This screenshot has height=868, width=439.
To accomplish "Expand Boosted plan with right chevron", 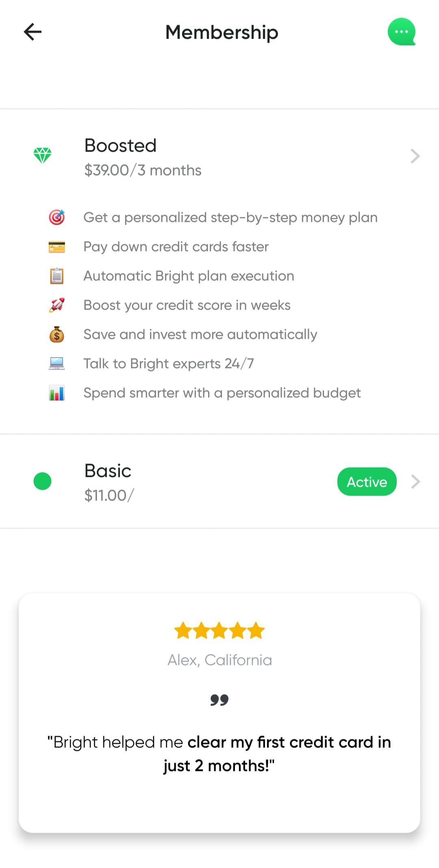I will point(415,156).
